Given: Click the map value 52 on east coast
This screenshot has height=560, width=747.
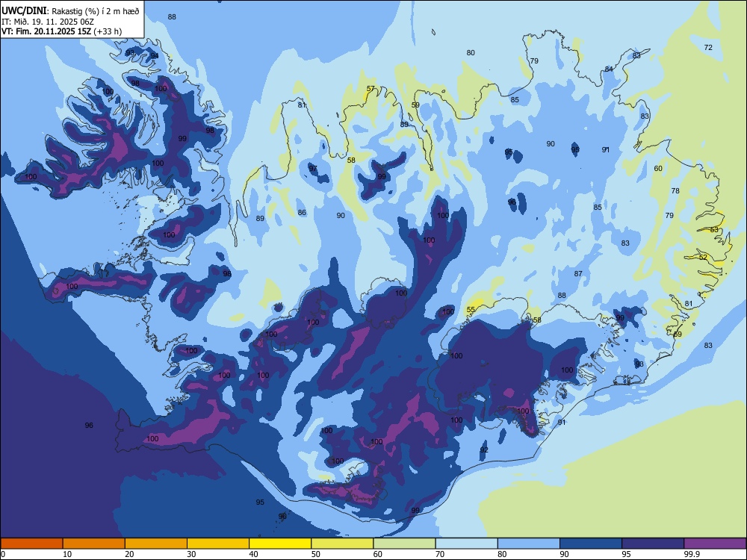Looking at the screenshot, I should (x=703, y=257).
